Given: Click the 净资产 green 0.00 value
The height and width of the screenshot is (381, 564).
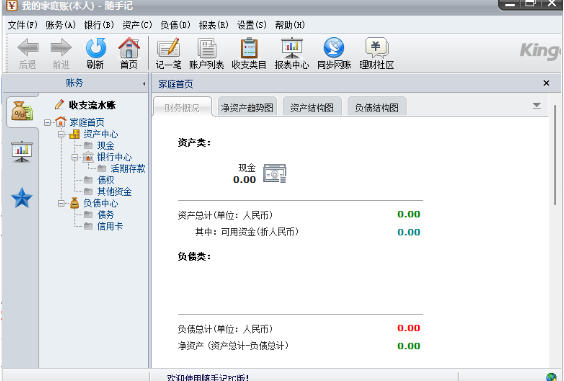Looking at the screenshot, I should click(x=409, y=346).
